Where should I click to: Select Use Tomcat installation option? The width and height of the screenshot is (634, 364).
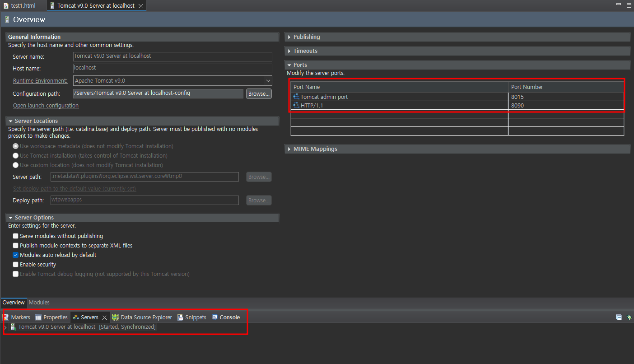click(x=16, y=156)
